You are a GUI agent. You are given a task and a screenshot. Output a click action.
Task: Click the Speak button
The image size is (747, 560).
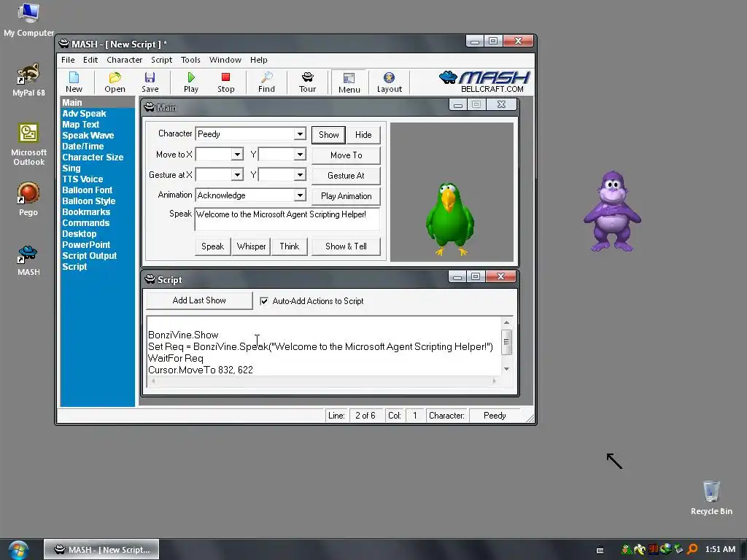coord(212,246)
